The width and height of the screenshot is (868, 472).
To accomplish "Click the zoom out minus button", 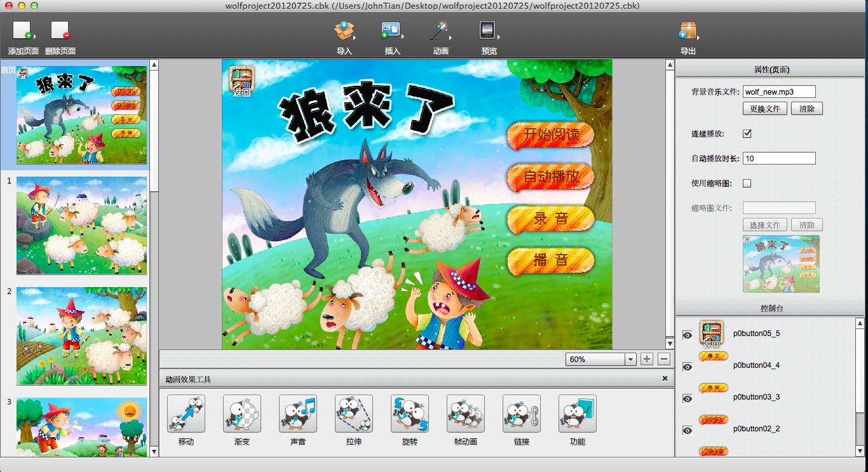I will point(664,359).
